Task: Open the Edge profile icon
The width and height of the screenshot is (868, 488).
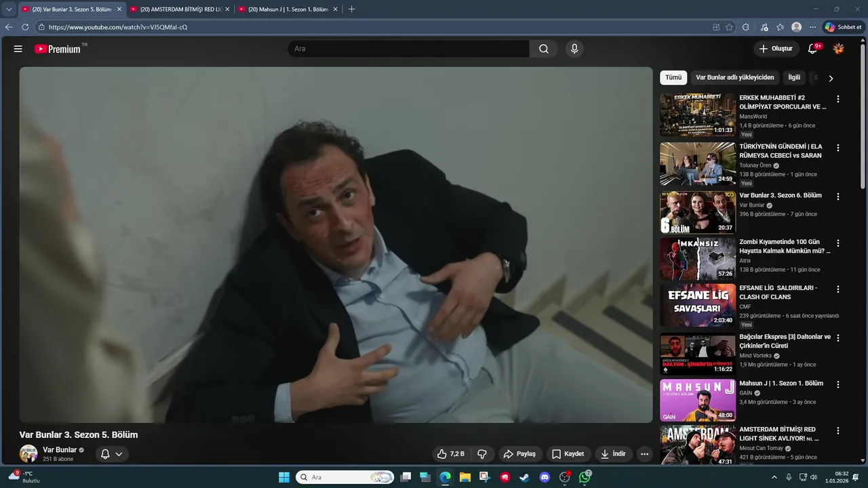Action: coord(797,27)
